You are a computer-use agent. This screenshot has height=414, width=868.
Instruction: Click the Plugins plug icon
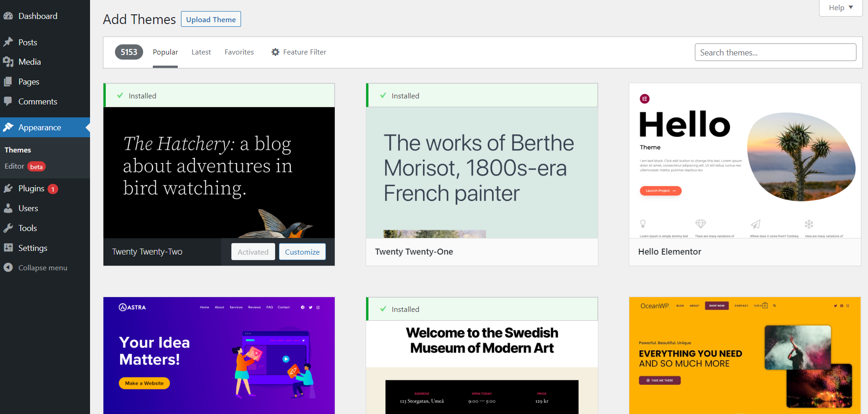tap(8, 189)
